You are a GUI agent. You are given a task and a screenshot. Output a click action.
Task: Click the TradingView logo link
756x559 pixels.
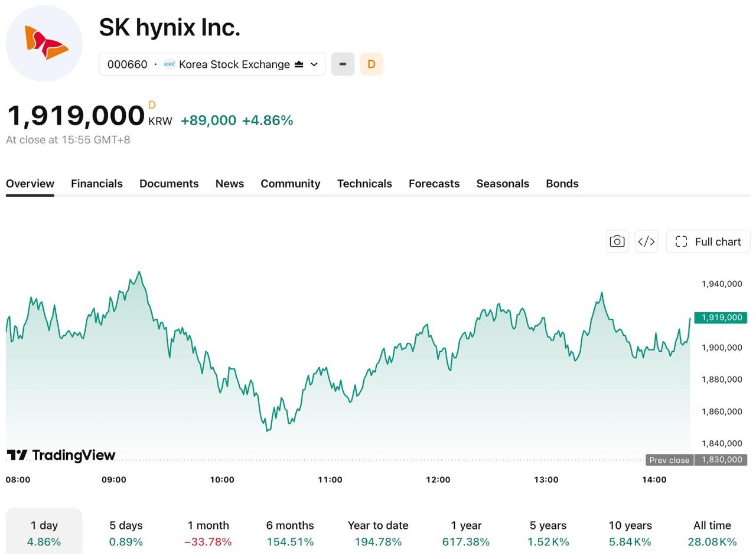click(61, 455)
